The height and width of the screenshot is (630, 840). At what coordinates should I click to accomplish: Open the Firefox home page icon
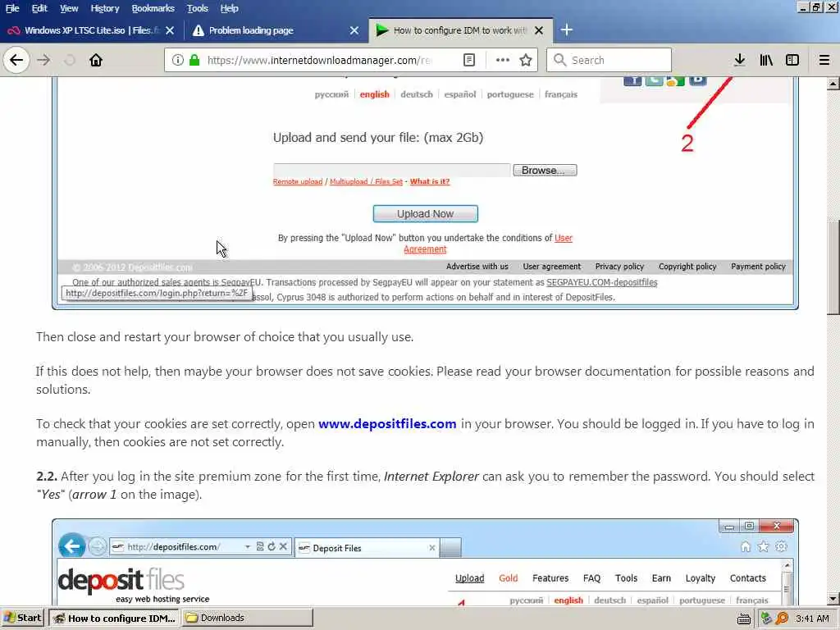[96, 60]
